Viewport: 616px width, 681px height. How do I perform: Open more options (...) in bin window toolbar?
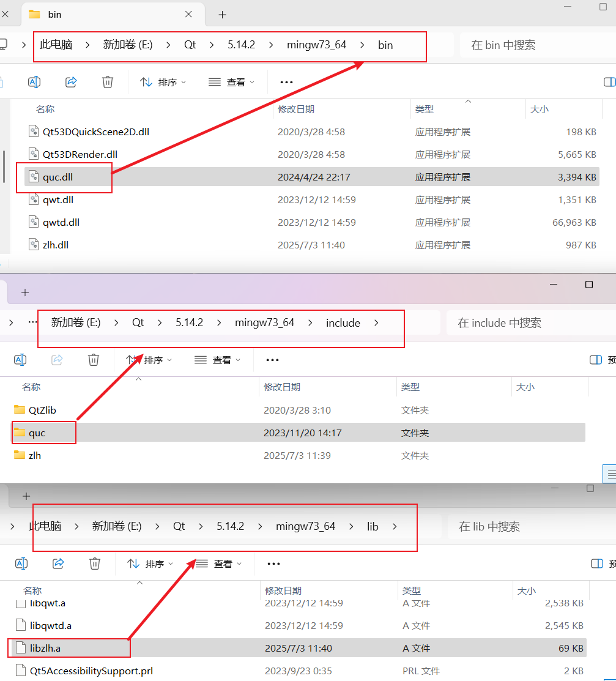pos(286,82)
